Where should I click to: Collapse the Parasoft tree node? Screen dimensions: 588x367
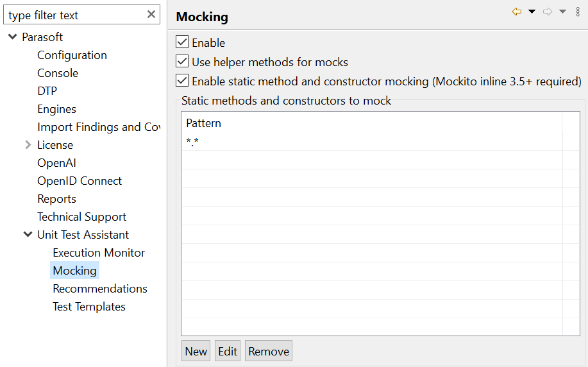[x=13, y=37]
